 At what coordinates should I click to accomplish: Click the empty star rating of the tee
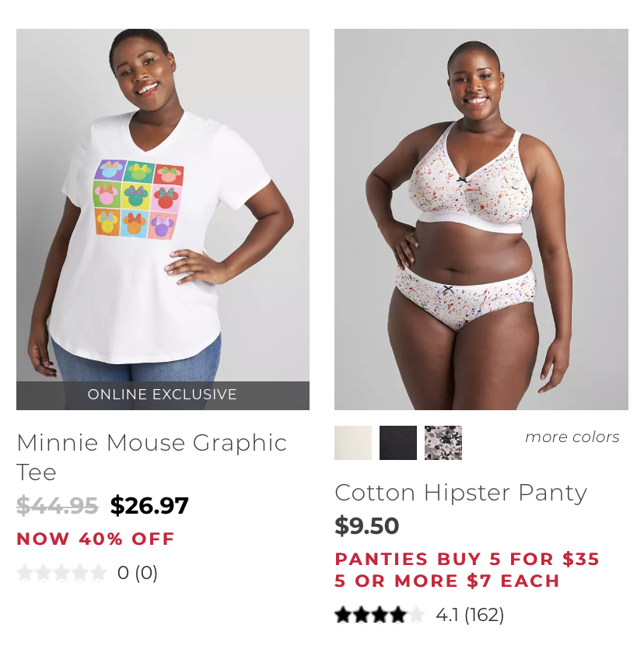coord(61,573)
